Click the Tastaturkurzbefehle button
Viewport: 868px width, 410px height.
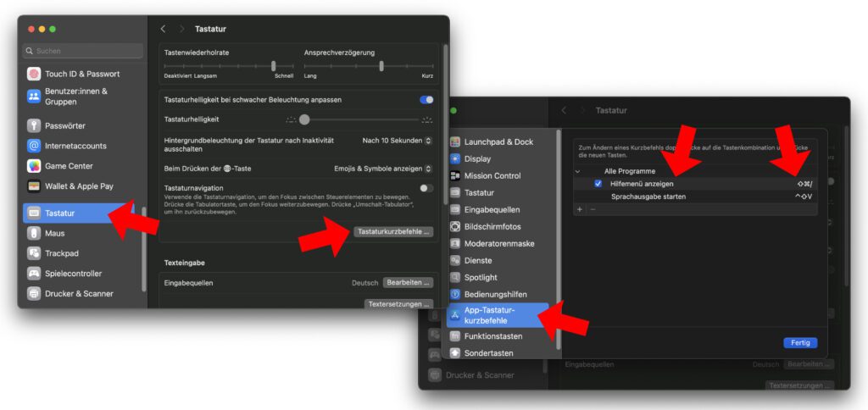(x=394, y=231)
